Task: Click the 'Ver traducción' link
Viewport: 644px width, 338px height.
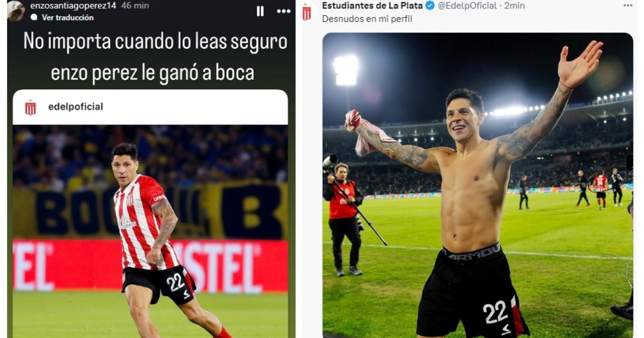Action: coord(68,18)
